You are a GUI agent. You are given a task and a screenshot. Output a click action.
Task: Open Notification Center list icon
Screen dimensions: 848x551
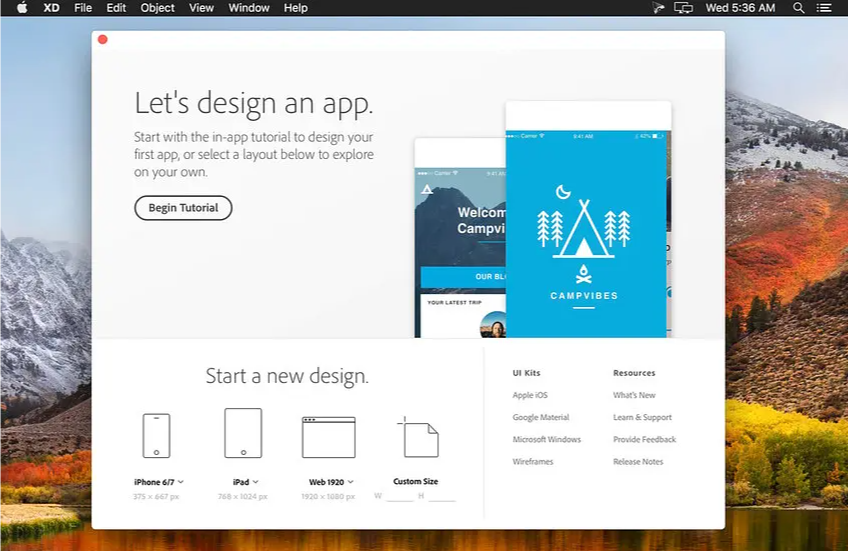coord(824,8)
